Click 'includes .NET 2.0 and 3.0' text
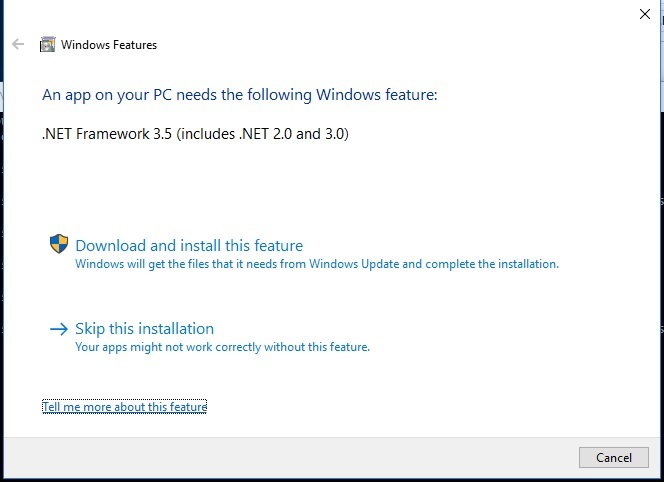664x482 pixels. coord(263,134)
